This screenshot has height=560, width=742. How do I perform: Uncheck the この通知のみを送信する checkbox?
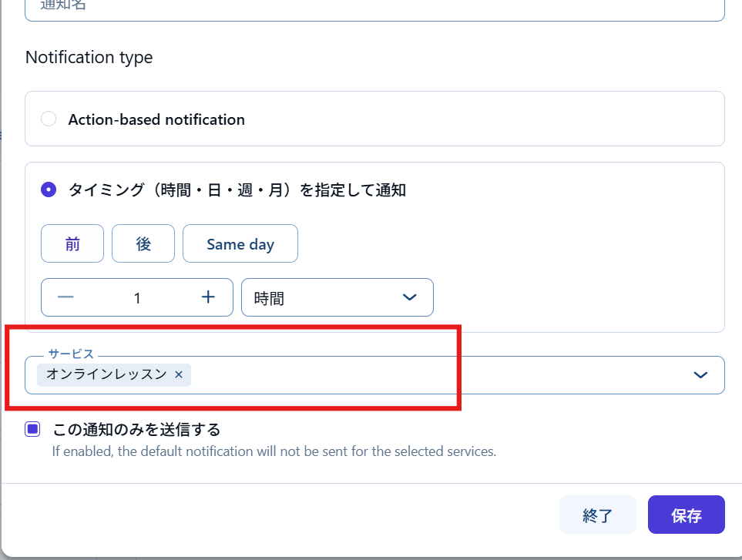click(x=32, y=429)
